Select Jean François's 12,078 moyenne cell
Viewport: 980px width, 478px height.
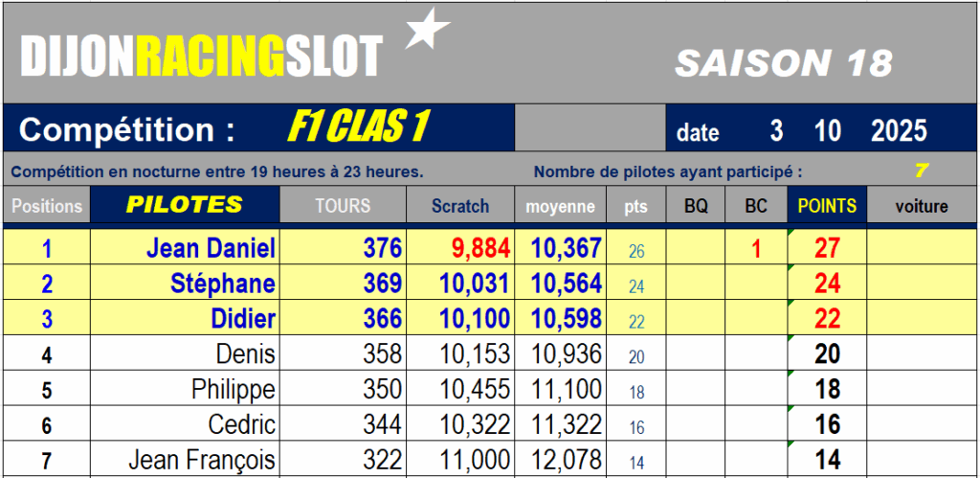point(567,460)
